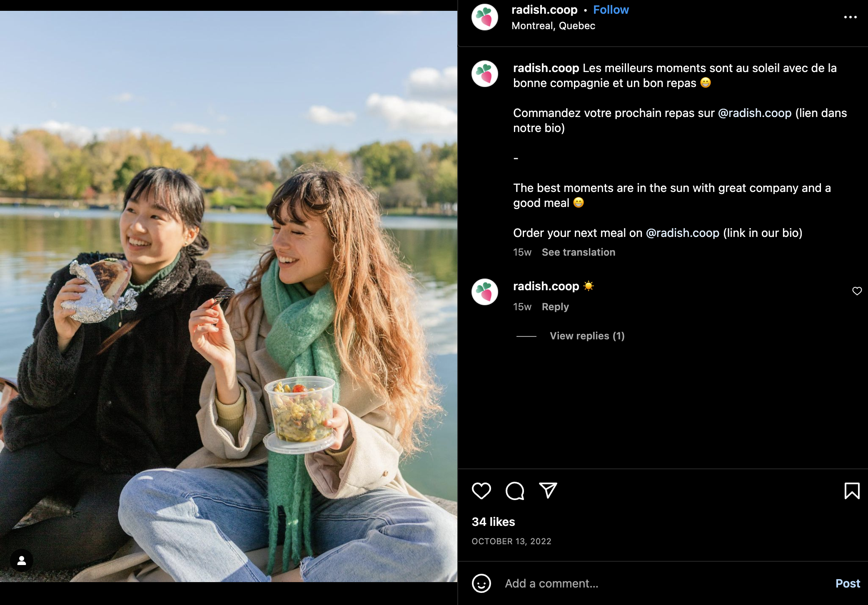Click See translation under the caption
The width and height of the screenshot is (868, 605).
(578, 252)
